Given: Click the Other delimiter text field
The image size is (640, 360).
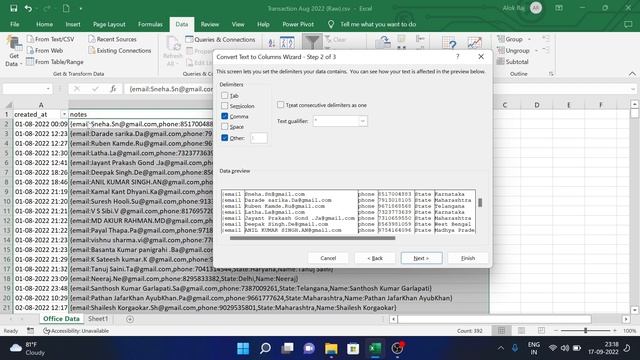Looking at the screenshot, I should (x=259, y=138).
